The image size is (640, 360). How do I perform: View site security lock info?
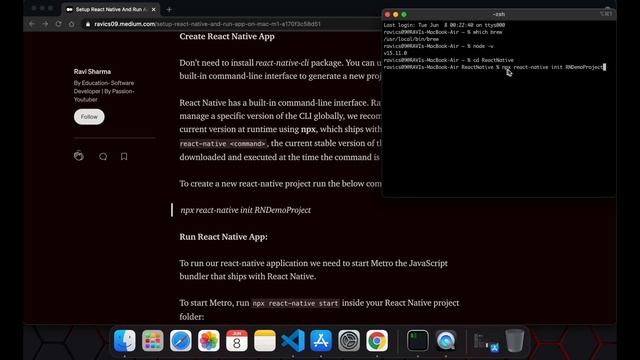click(x=88, y=24)
